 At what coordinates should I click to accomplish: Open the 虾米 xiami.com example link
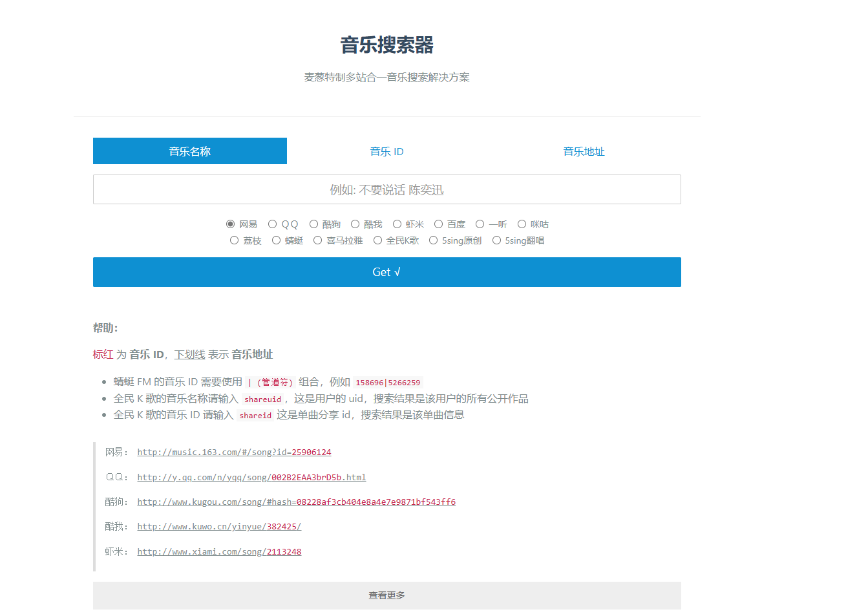pos(219,552)
